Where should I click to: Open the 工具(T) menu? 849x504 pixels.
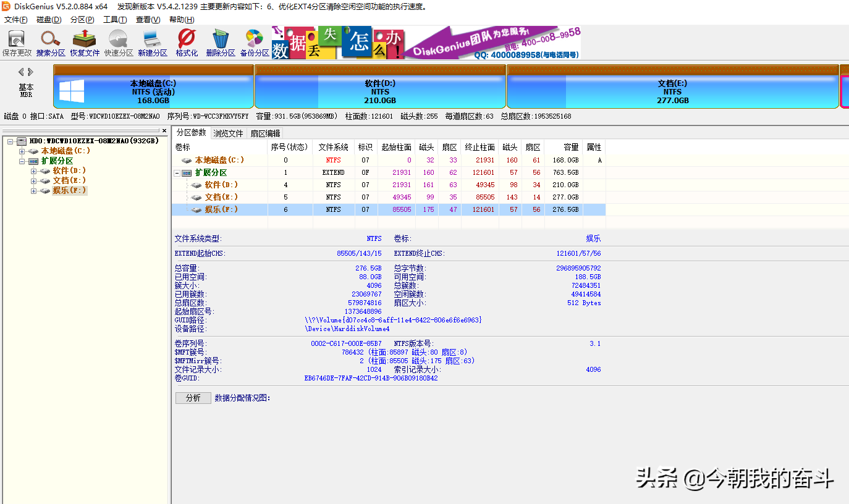[x=115, y=19]
